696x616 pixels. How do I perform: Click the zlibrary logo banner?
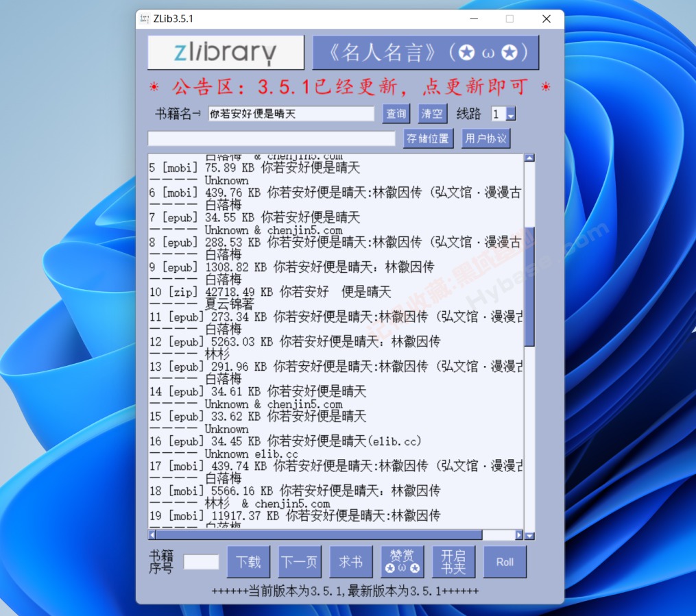point(226,52)
